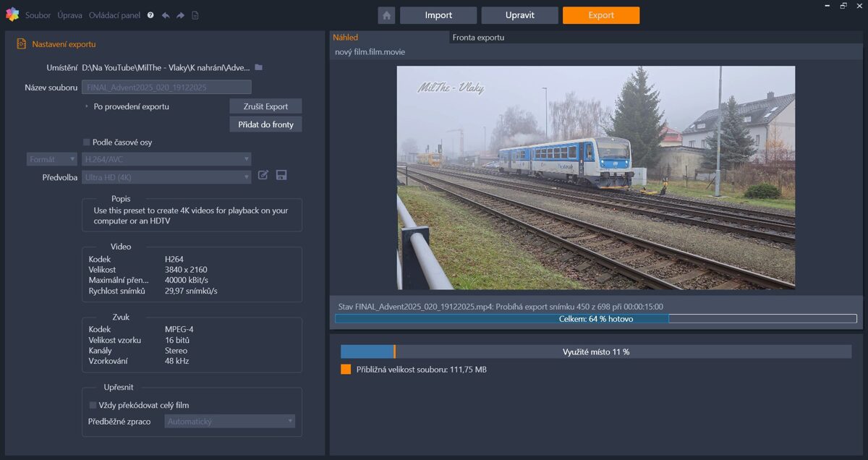This screenshot has width=868, height=460.
Task: Click the Název souboru filename field
Action: [166, 88]
